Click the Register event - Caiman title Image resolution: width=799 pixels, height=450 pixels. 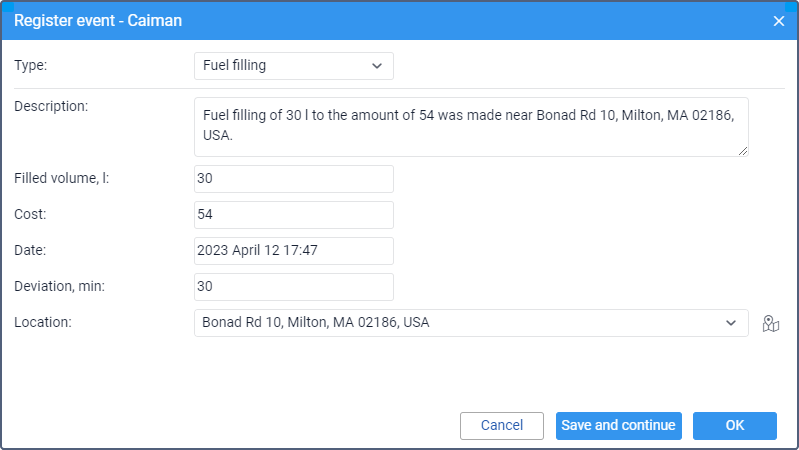[x=98, y=21]
